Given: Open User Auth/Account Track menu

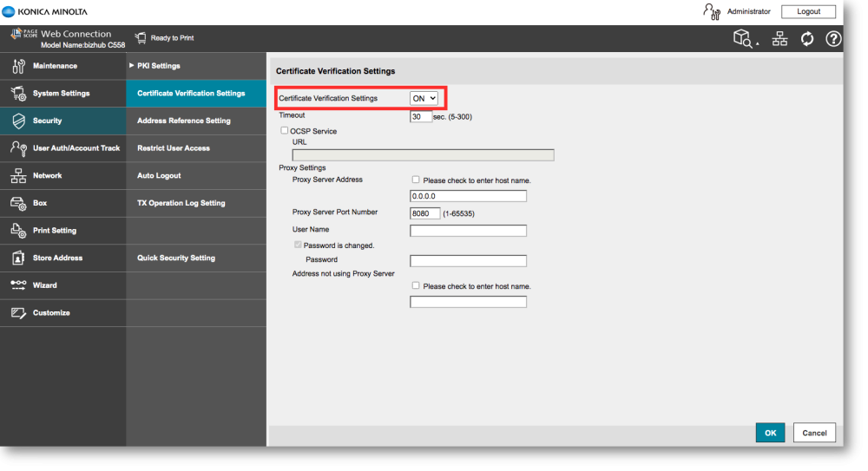Looking at the screenshot, I should [63, 148].
